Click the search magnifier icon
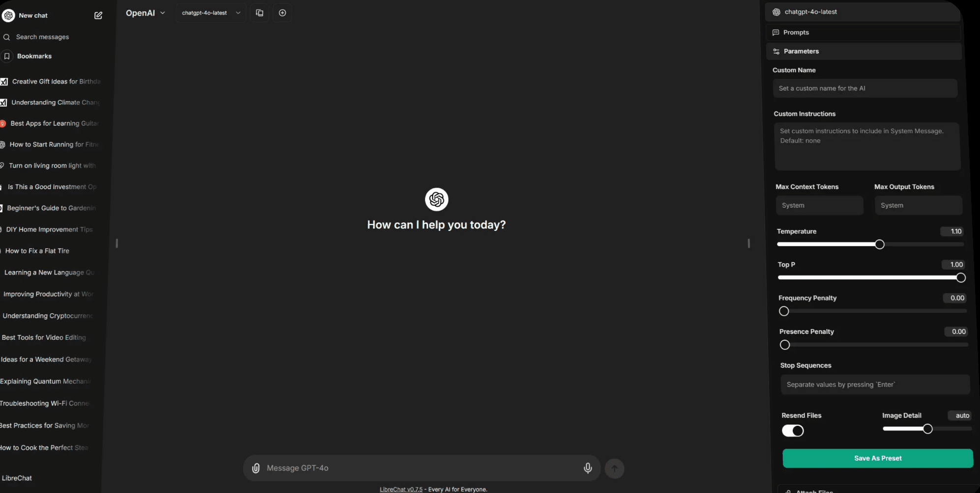Screen dimensions: 980x493 point(6,37)
